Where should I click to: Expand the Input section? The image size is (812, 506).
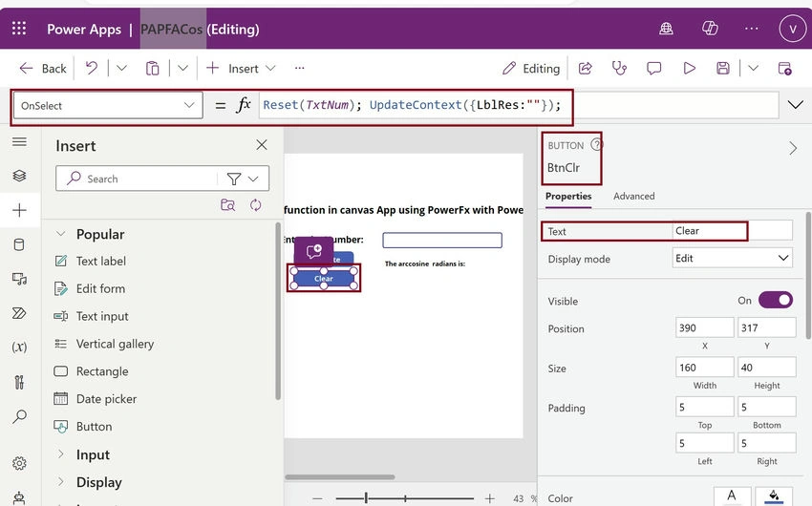click(x=60, y=454)
